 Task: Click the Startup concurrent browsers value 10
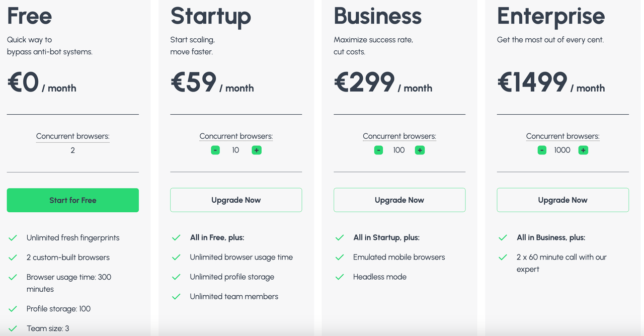pos(235,150)
